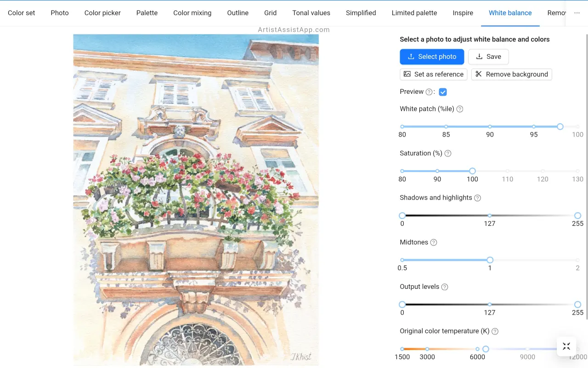This screenshot has height=368, width=588.
Task: Set White patch slider to 100
Action: (578, 126)
